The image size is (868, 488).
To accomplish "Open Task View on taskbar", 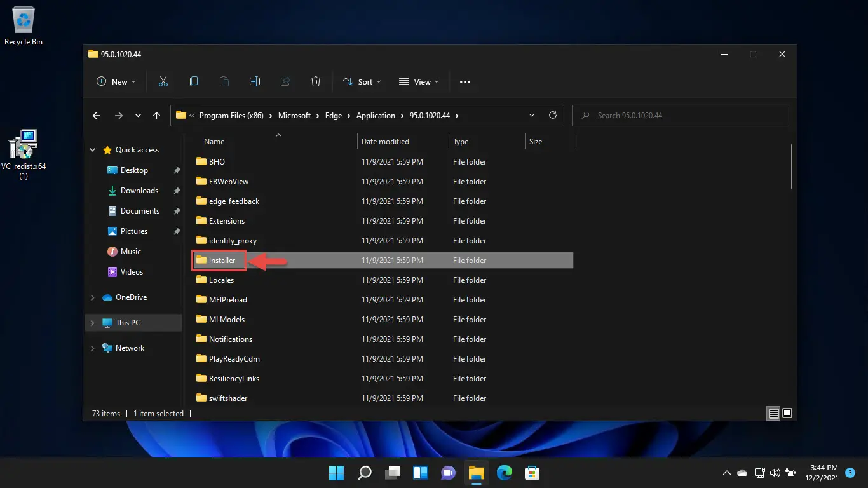I will coord(393,473).
